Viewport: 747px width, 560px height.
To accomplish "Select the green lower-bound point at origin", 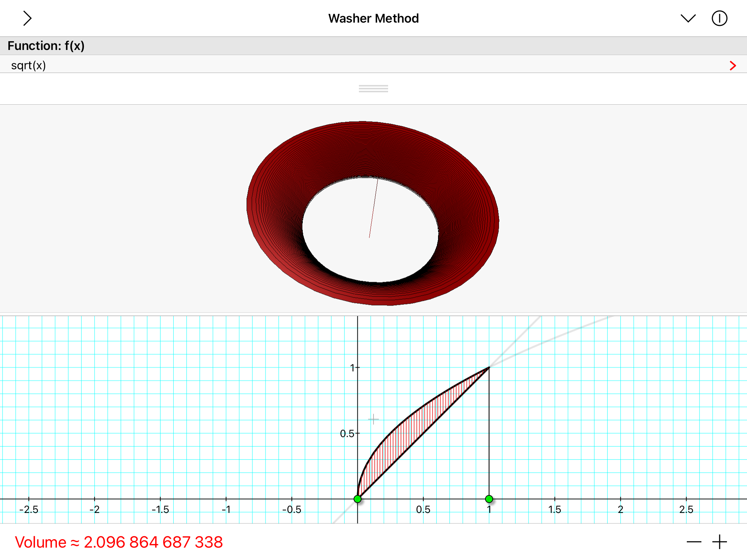I will tap(357, 499).
